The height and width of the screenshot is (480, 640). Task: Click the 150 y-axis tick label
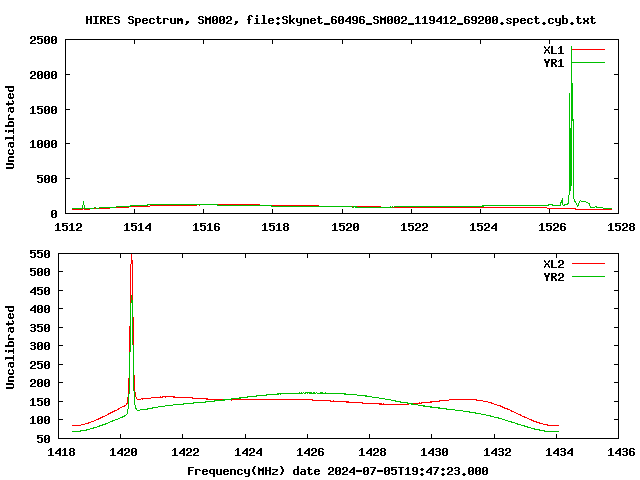coord(40,402)
